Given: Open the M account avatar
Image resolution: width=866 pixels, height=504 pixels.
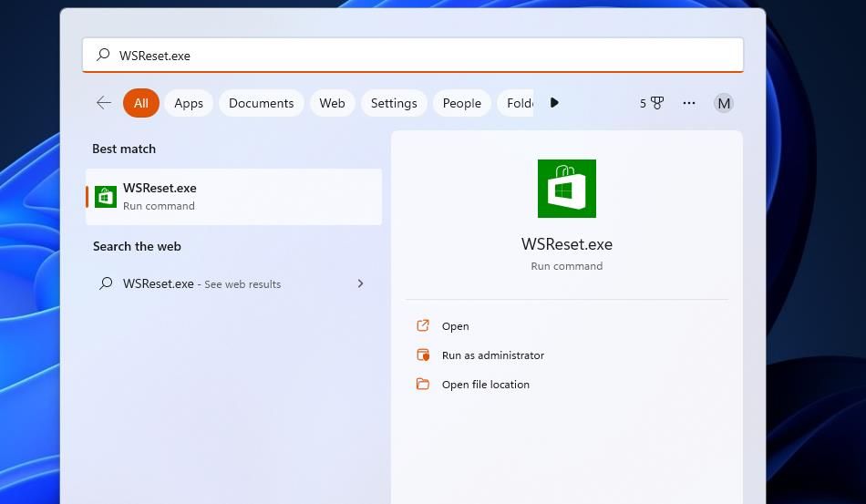Looking at the screenshot, I should coord(724,103).
